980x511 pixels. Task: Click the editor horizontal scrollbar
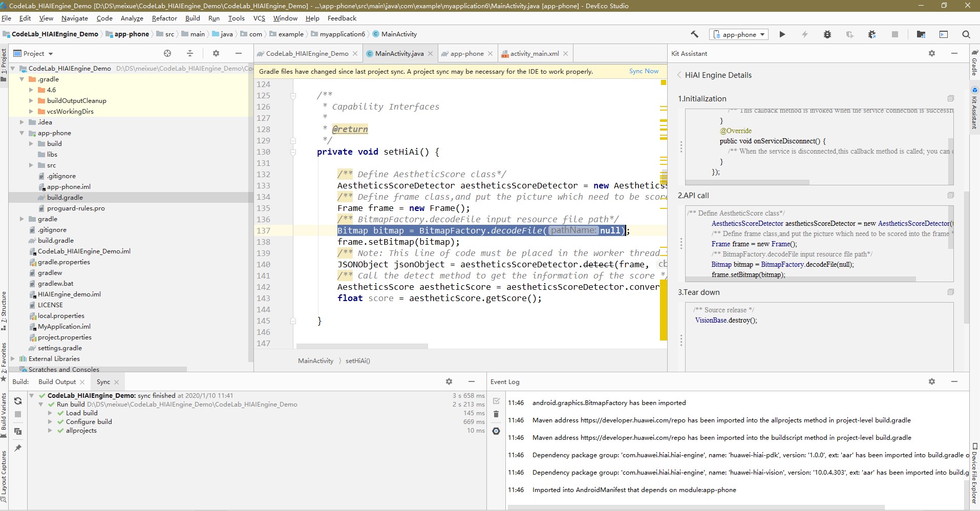click(362, 346)
